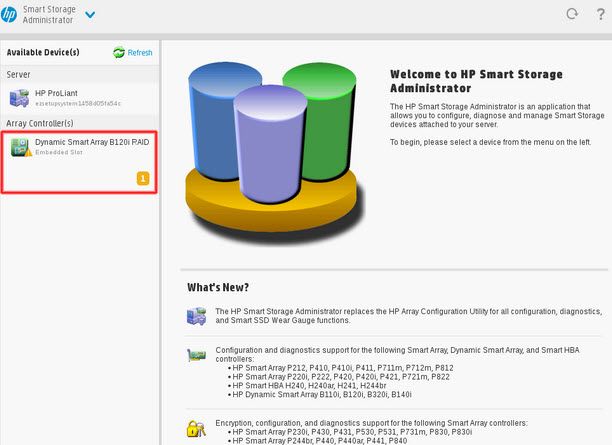This screenshot has width=612, height=445.
Task: Click the Array Controller(s) section header
Action: [x=40, y=123]
